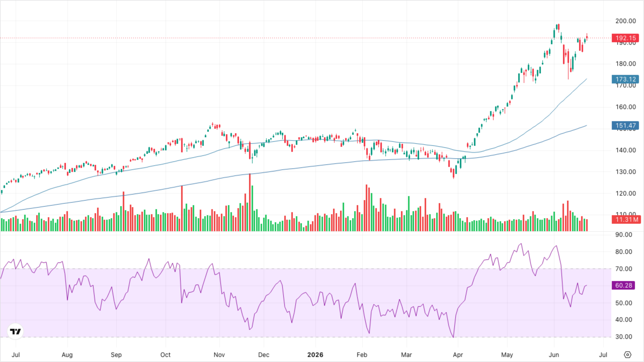Click the 50.00 RSI scale label
This screenshot has width=644, height=362.
point(623,303)
